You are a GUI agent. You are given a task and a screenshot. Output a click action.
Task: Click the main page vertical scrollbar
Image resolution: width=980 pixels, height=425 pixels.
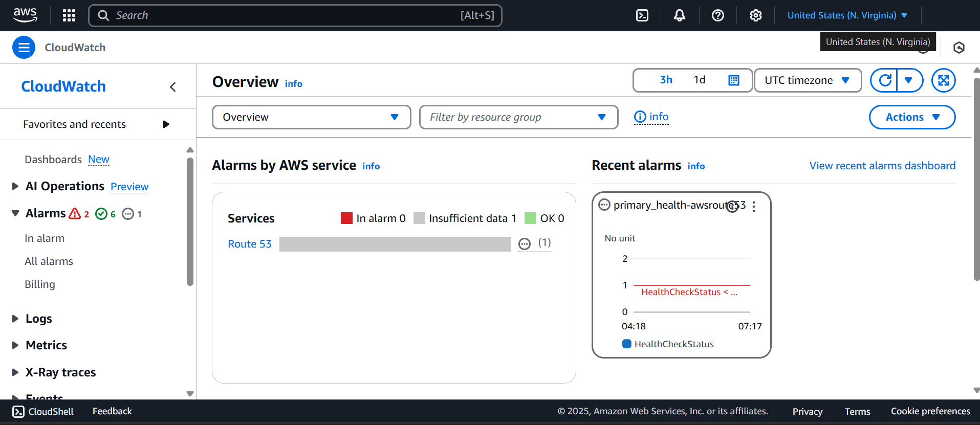point(976,179)
